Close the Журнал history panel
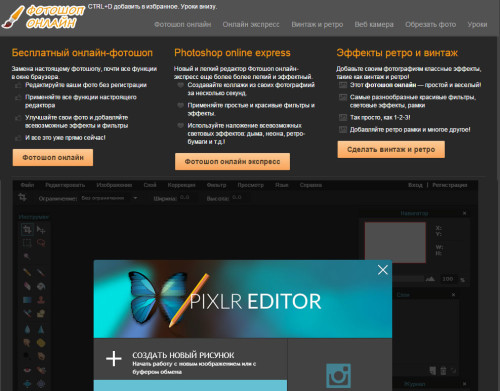500x391 pixels. click(464, 384)
